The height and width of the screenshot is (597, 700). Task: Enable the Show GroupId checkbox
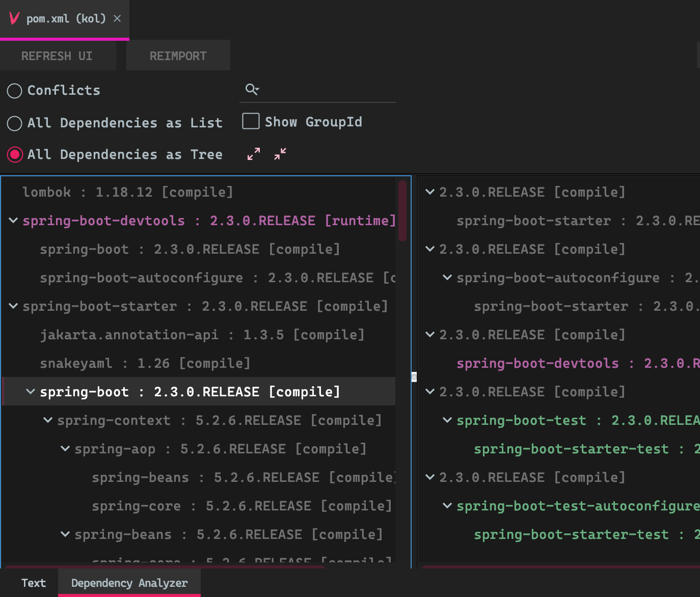point(250,121)
